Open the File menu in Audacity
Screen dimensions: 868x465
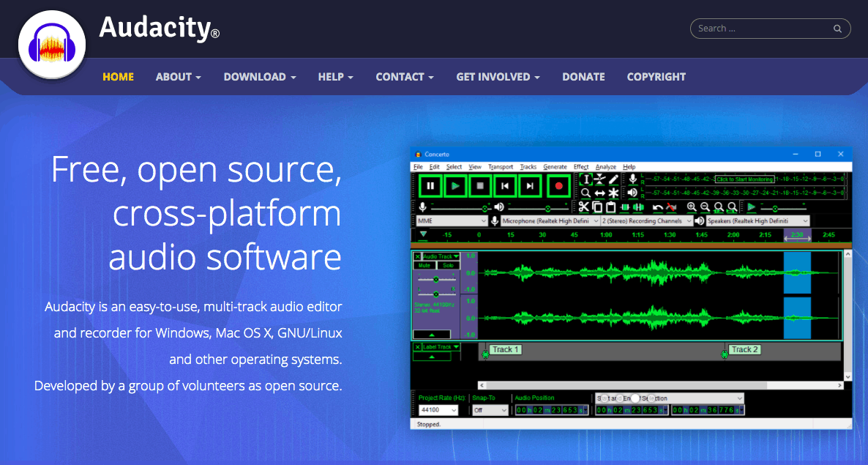click(x=418, y=167)
